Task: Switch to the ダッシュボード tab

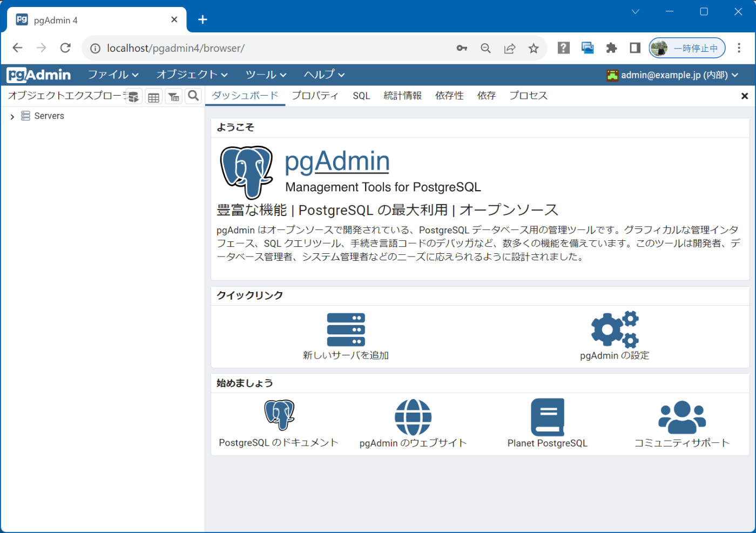Action: point(245,96)
